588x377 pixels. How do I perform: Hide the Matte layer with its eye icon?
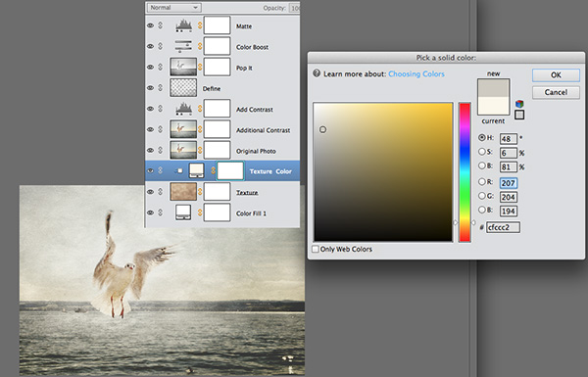tap(150, 25)
